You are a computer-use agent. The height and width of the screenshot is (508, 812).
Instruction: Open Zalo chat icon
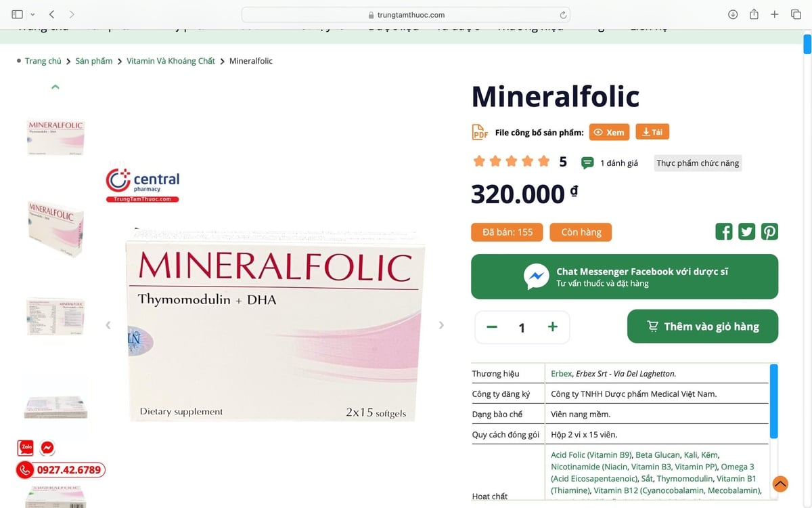pos(26,448)
